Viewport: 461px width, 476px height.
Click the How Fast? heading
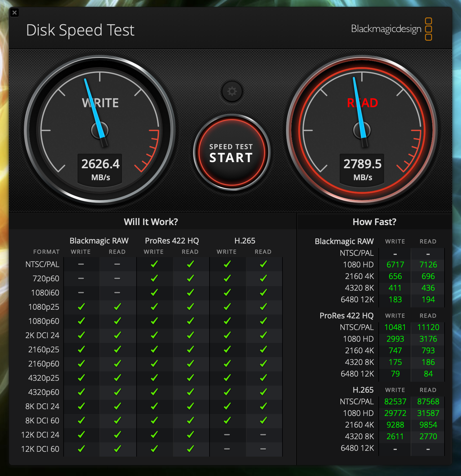coord(374,222)
